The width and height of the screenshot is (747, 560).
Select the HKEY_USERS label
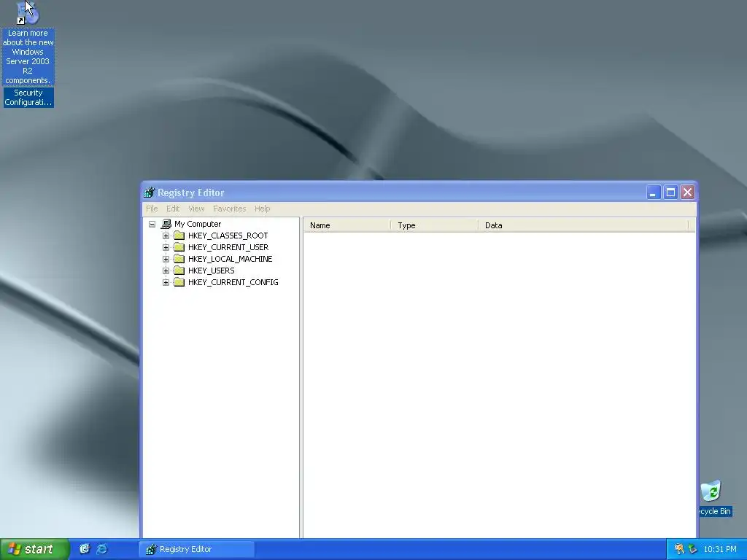211,271
